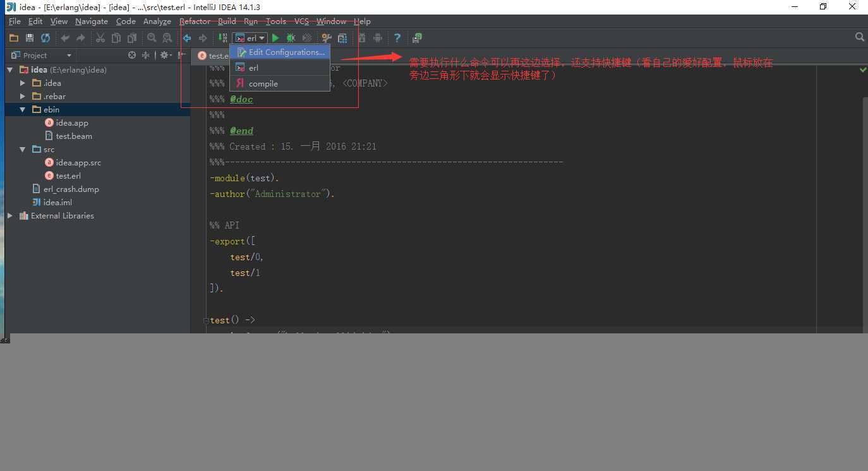The height and width of the screenshot is (471, 868).
Task: Open the Build menu
Action: click(x=227, y=21)
